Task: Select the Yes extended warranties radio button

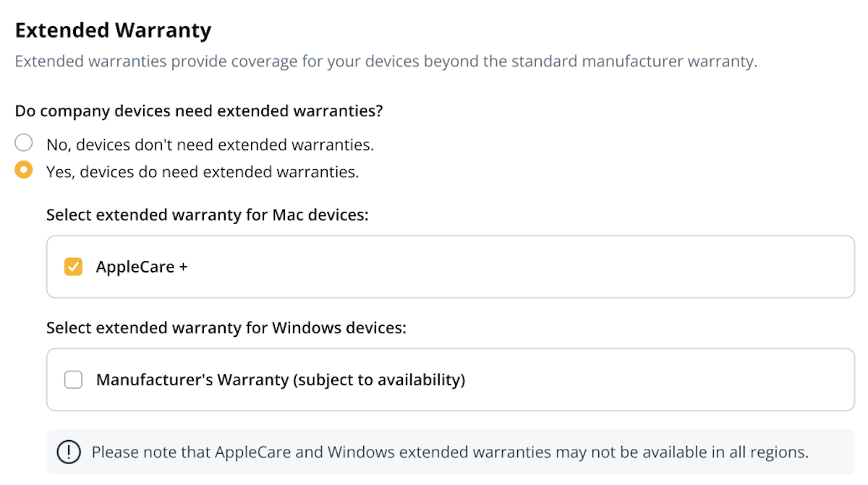Action: (x=24, y=171)
